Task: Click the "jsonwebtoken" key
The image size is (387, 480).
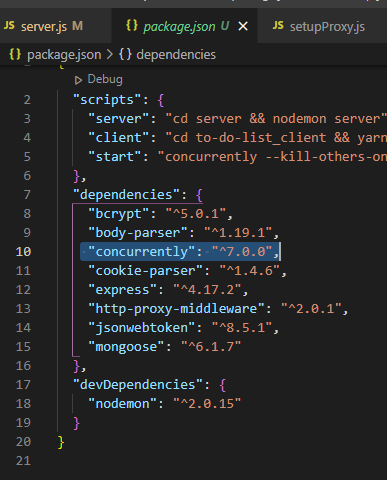Action: [x=141, y=328]
